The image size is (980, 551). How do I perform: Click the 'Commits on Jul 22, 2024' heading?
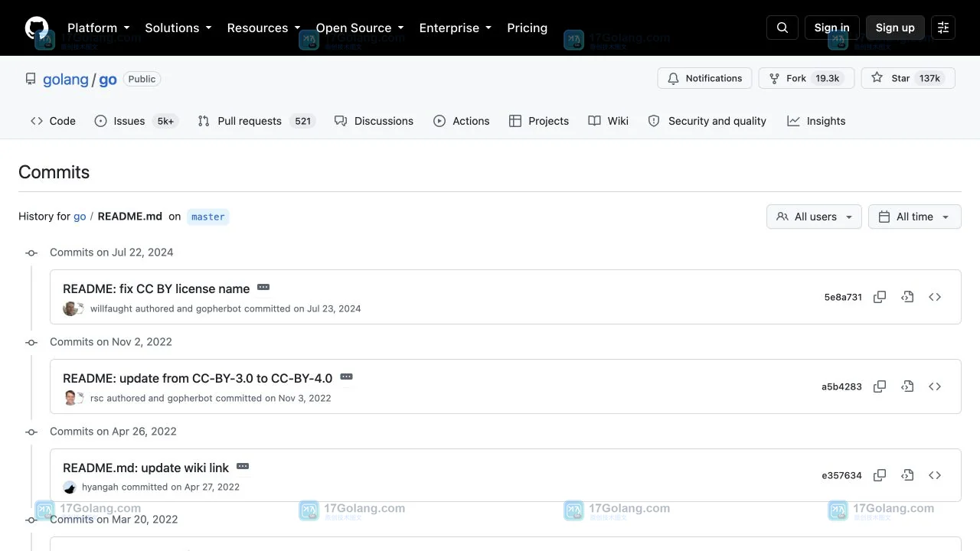coord(112,252)
